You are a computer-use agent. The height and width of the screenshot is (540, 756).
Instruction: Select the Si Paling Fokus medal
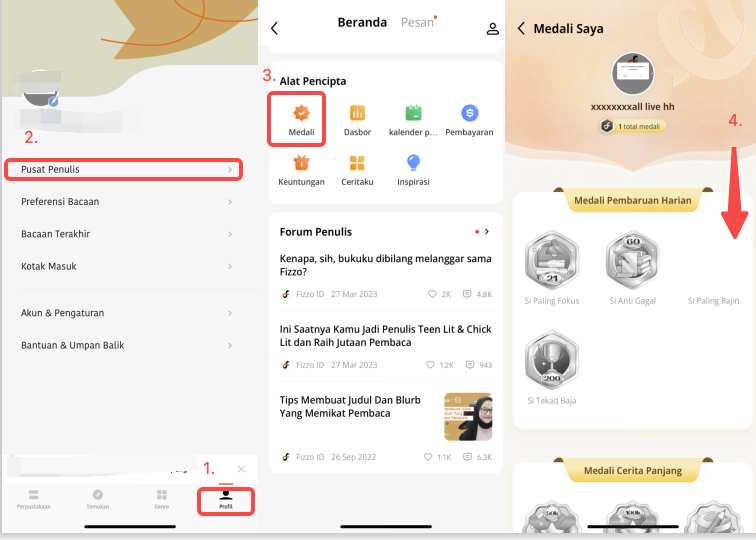coord(552,259)
